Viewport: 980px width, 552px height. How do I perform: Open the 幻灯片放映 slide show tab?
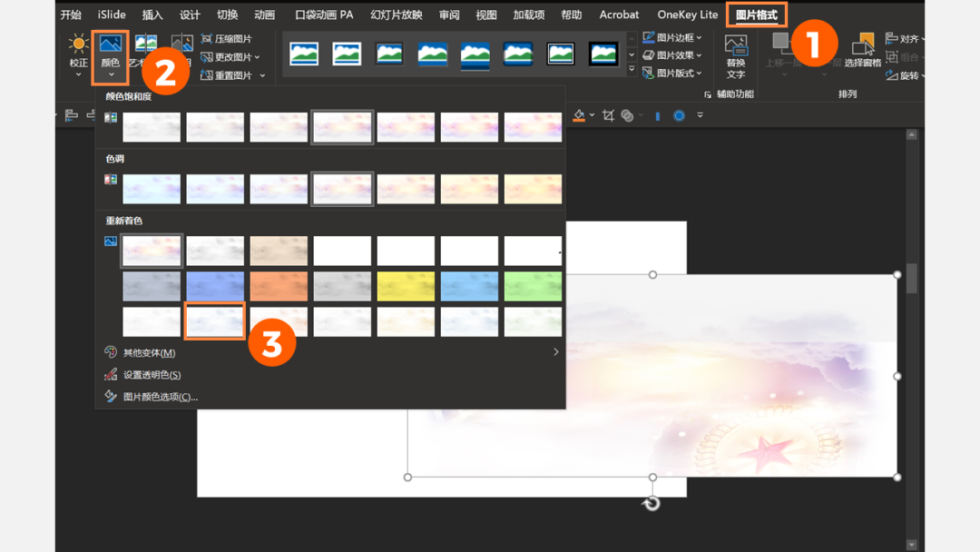click(x=397, y=15)
